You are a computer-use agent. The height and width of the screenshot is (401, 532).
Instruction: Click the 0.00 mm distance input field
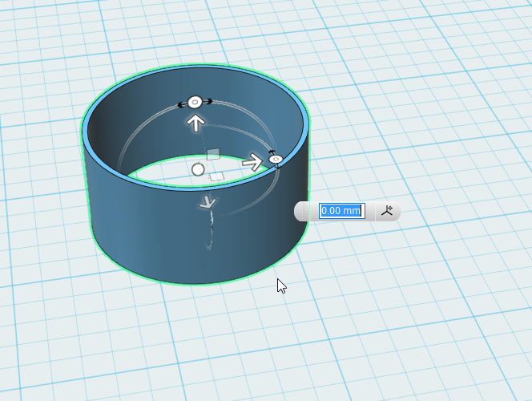click(x=341, y=211)
